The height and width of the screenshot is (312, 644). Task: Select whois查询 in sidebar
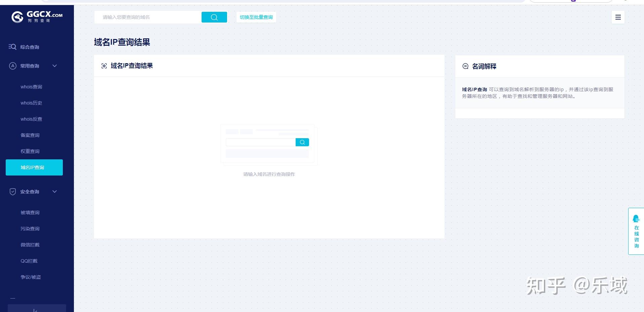coord(31,87)
